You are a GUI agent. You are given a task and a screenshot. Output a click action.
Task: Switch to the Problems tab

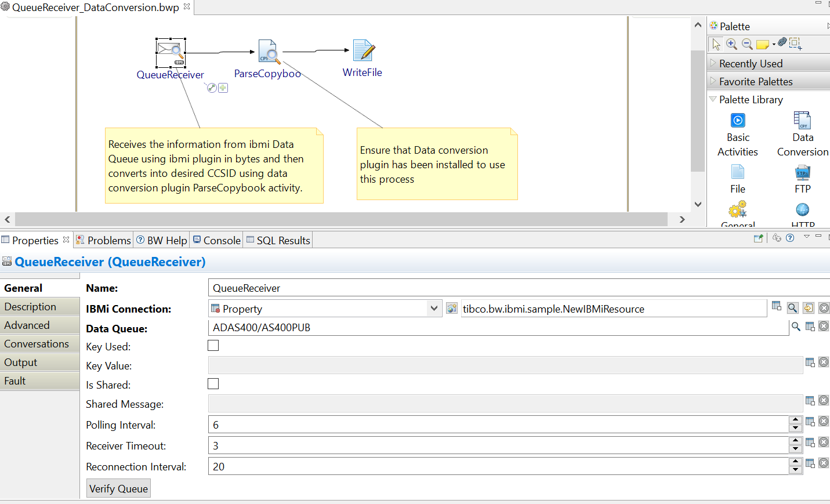pyautogui.click(x=104, y=240)
